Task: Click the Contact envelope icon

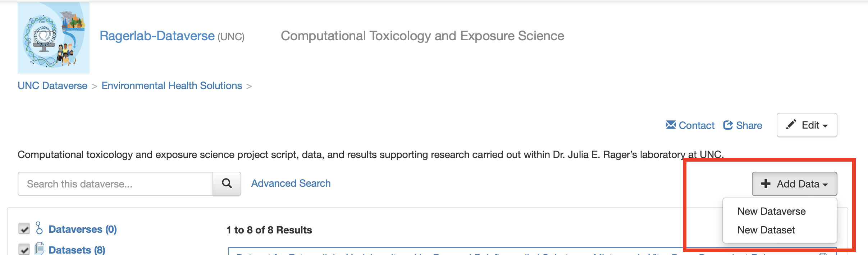Action: (x=671, y=125)
